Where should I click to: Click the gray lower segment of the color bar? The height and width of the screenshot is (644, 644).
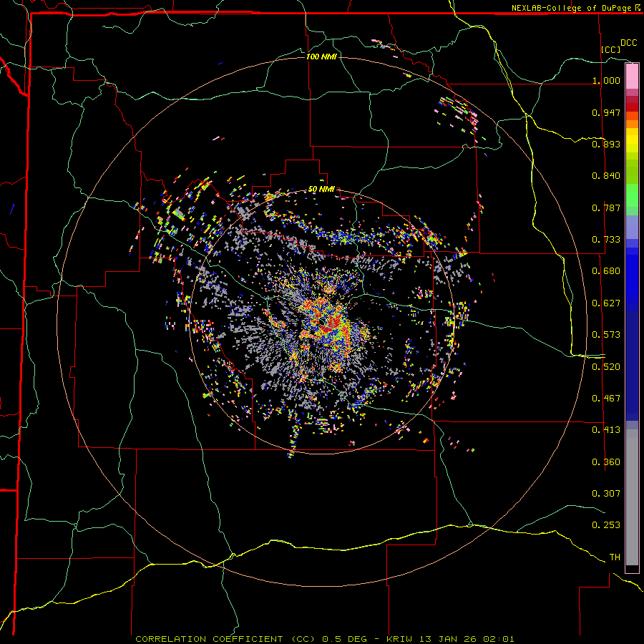632,497
